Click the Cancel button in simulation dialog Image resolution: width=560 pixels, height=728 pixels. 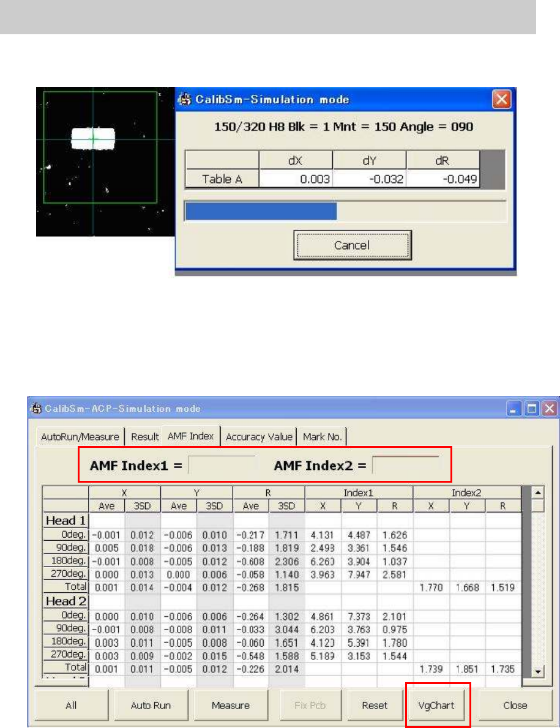pyautogui.click(x=352, y=245)
